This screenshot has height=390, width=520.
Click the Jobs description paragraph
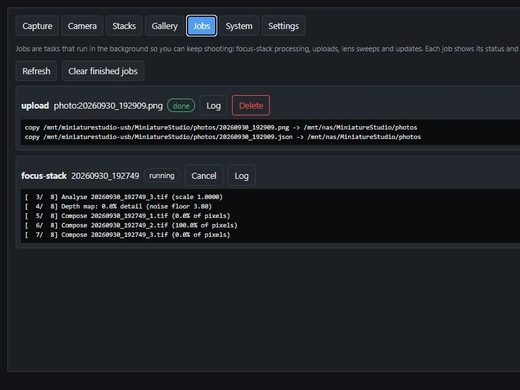[x=268, y=49]
